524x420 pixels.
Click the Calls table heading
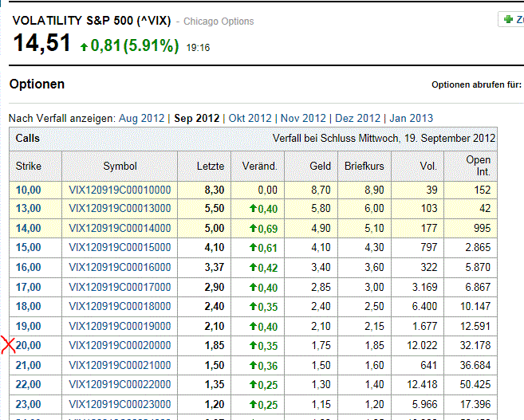(28, 138)
